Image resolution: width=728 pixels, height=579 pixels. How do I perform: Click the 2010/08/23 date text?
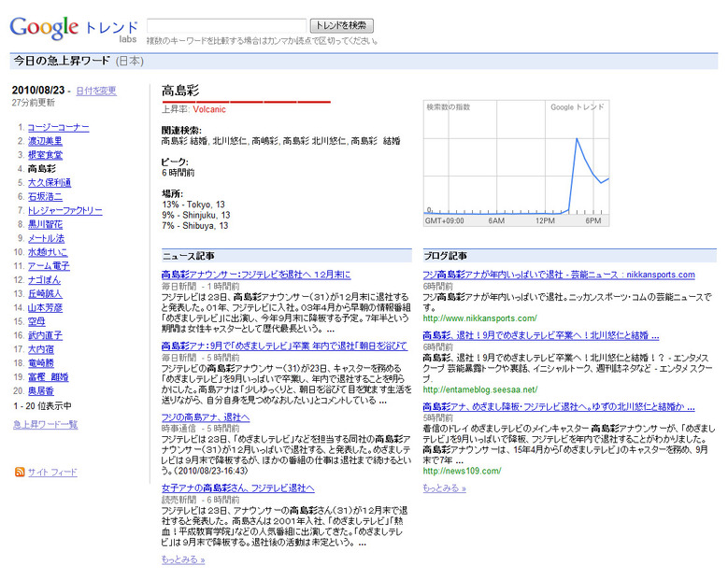(x=38, y=90)
